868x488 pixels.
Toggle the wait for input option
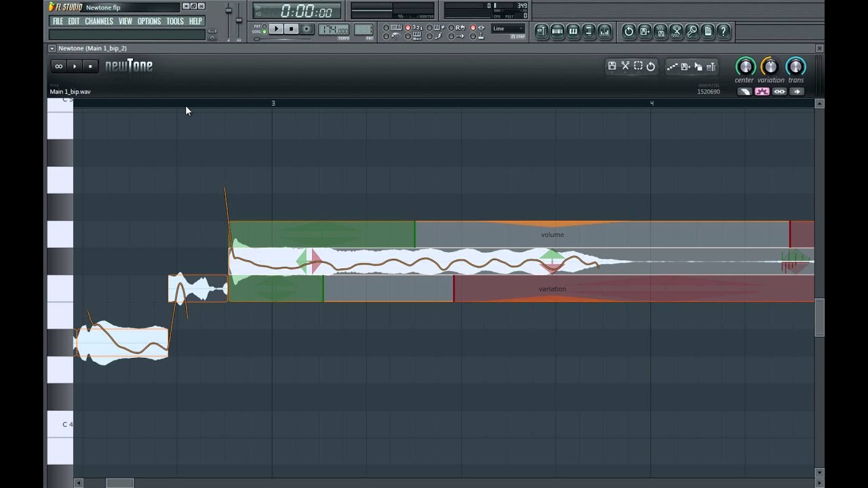[412, 36]
